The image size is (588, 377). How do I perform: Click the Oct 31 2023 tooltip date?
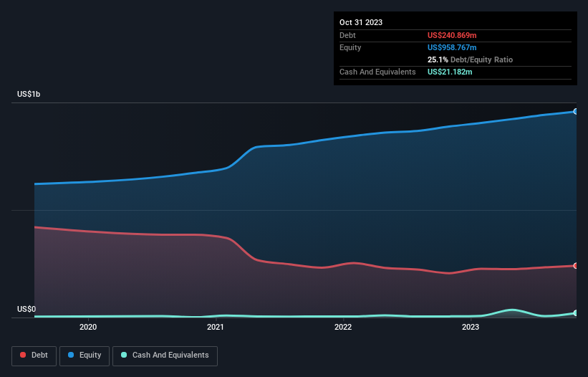coord(361,22)
